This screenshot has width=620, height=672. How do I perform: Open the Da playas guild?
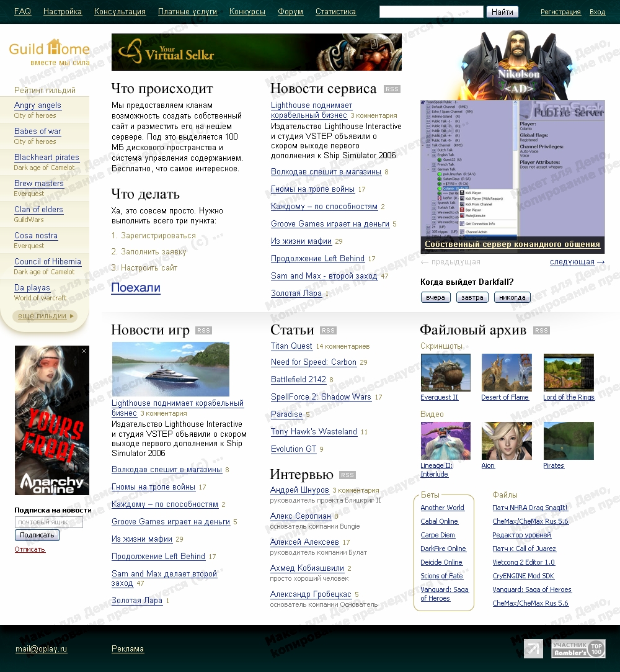click(x=32, y=288)
